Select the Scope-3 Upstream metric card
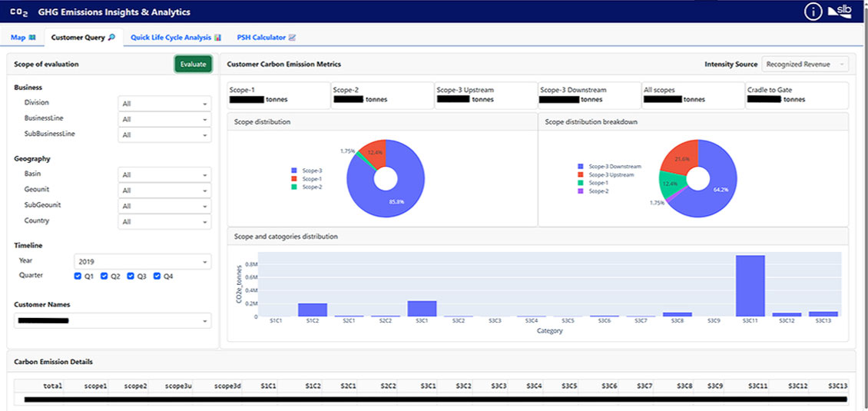868x411 pixels. tap(486, 95)
